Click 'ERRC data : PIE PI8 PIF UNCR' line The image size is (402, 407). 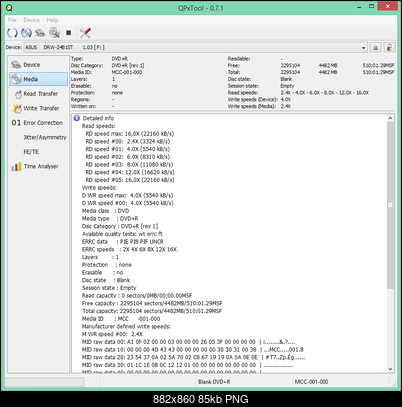pyautogui.click(x=123, y=242)
